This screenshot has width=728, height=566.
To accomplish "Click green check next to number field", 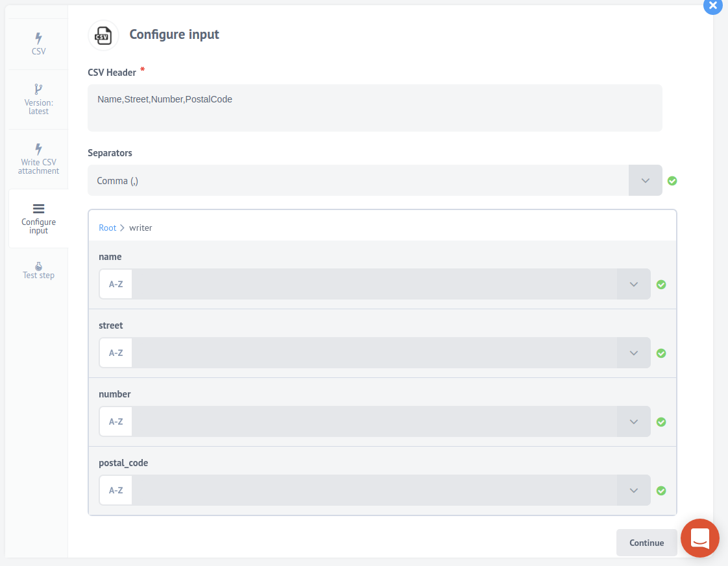I will pyautogui.click(x=661, y=421).
